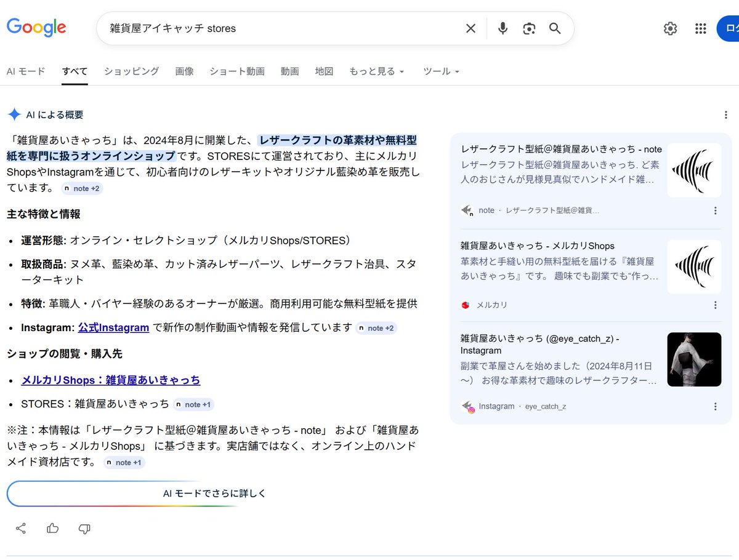
Task: Click the ショップの閲覧・購入先 heading
Action: click(x=65, y=354)
